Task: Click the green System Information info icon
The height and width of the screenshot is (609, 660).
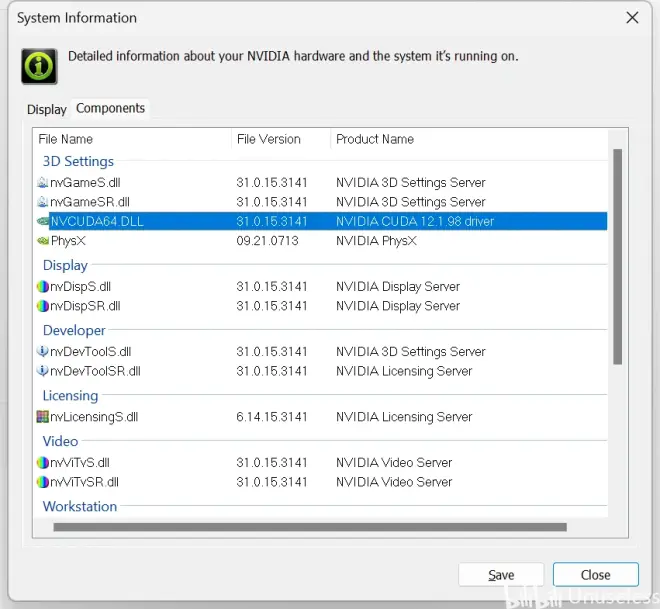Action: pyautogui.click(x=39, y=66)
